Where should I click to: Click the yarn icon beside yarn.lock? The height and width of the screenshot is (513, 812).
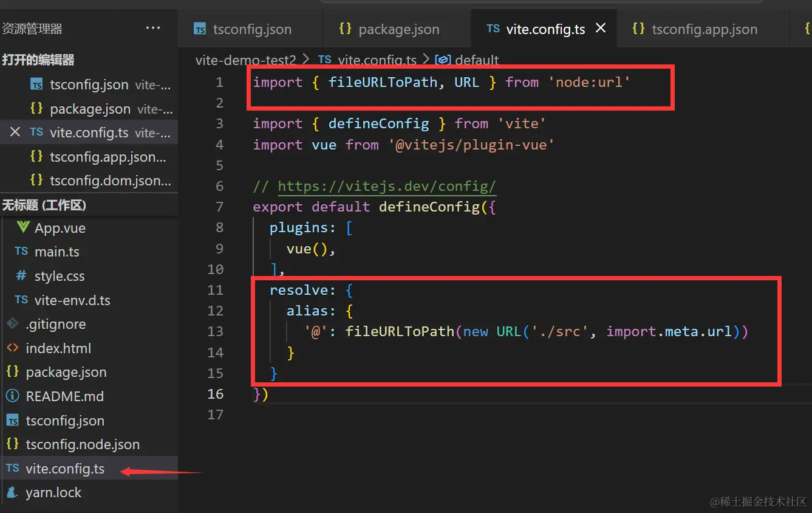point(12,492)
